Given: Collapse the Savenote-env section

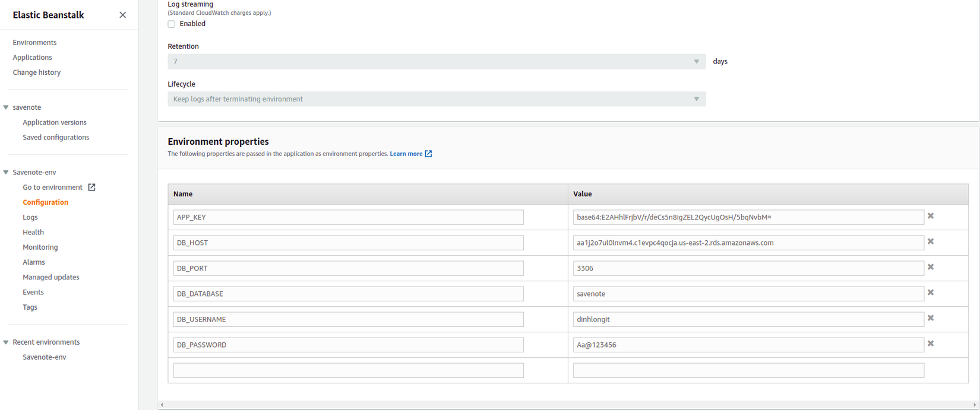Looking at the screenshot, I should (6, 173).
